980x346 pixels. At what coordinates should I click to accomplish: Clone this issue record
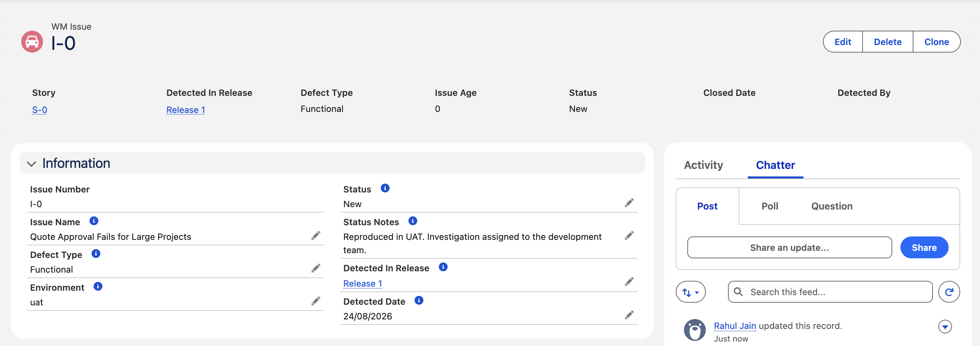tap(937, 42)
